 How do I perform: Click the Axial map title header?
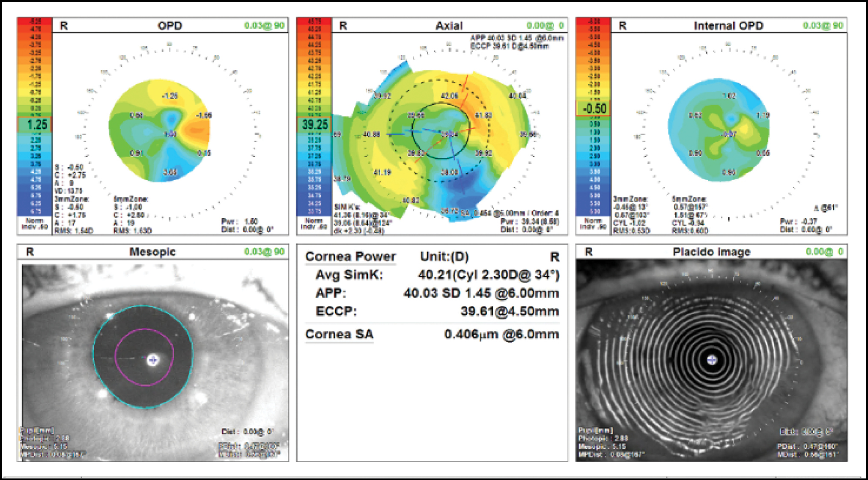[x=449, y=26]
